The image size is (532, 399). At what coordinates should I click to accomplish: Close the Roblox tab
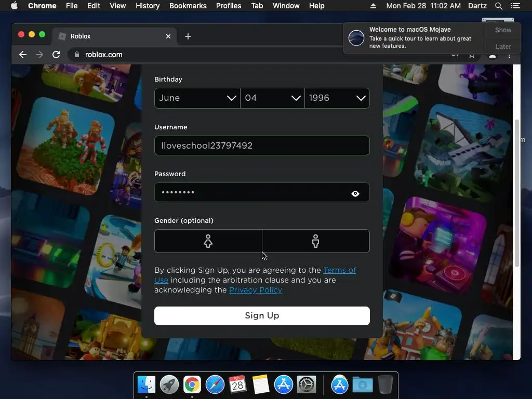(x=168, y=36)
